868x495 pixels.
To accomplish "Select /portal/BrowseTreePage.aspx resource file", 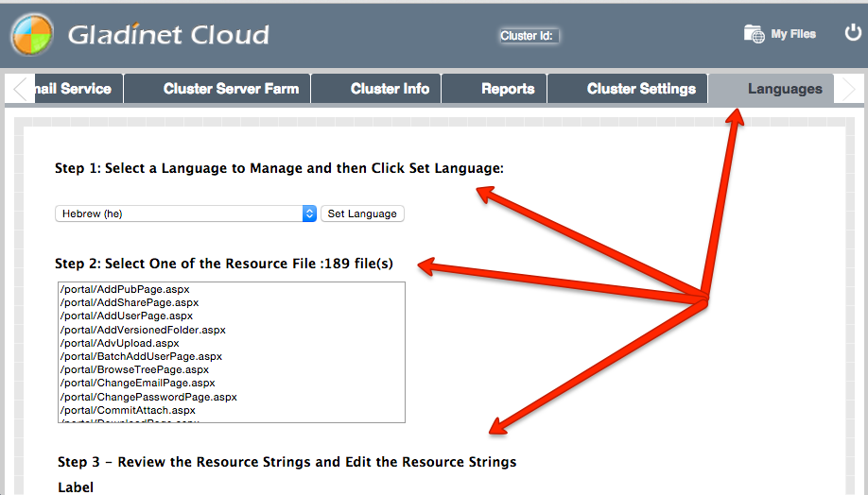I will (232, 369).
